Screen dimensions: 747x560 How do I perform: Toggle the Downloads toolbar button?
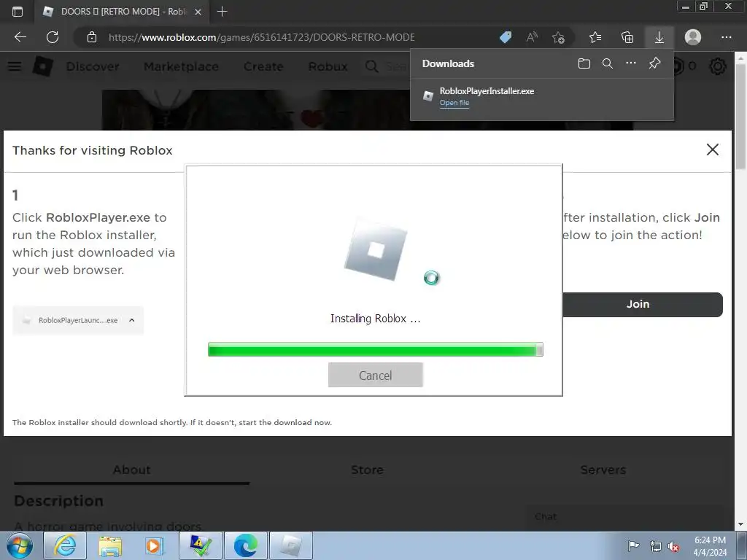click(659, 37)
